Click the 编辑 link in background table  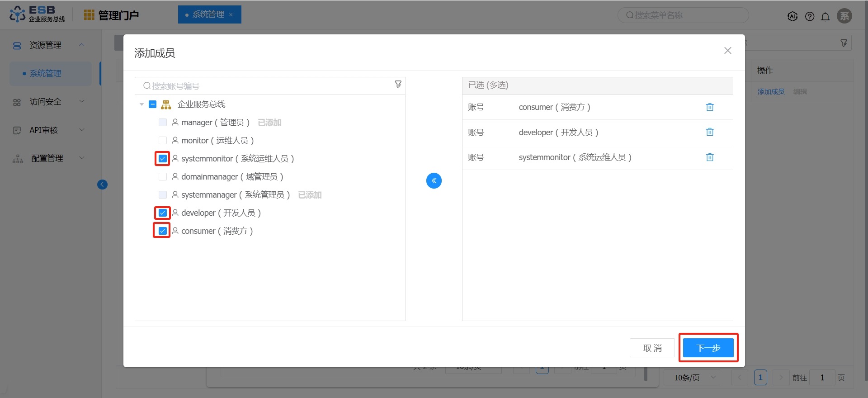pos(800,92)
